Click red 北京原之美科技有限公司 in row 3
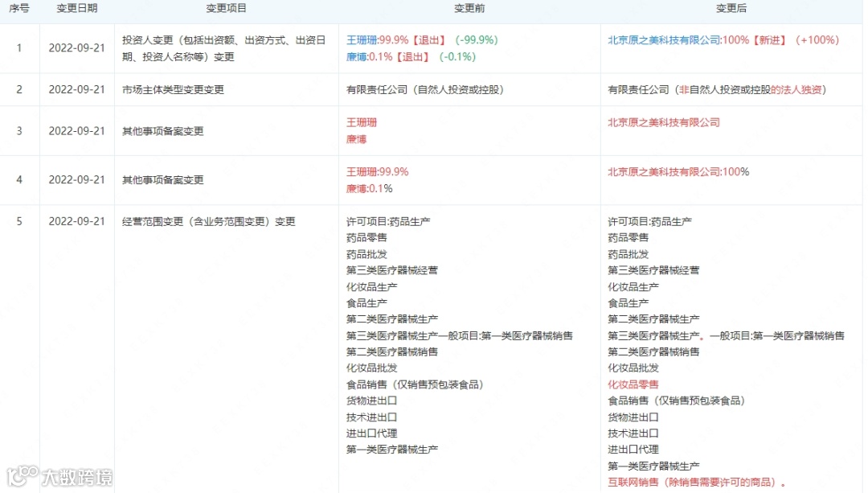 (x=664, y=122)
